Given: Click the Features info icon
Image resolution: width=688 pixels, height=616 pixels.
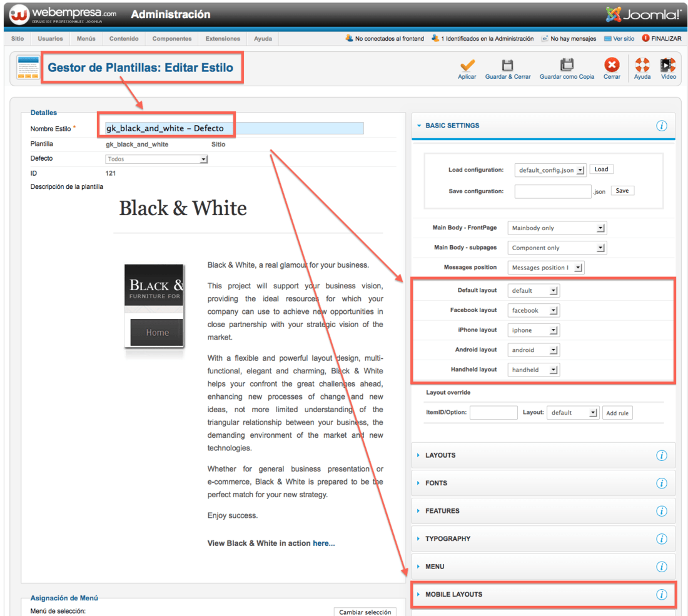Looking at the screenshot, I should click(661, 511).
